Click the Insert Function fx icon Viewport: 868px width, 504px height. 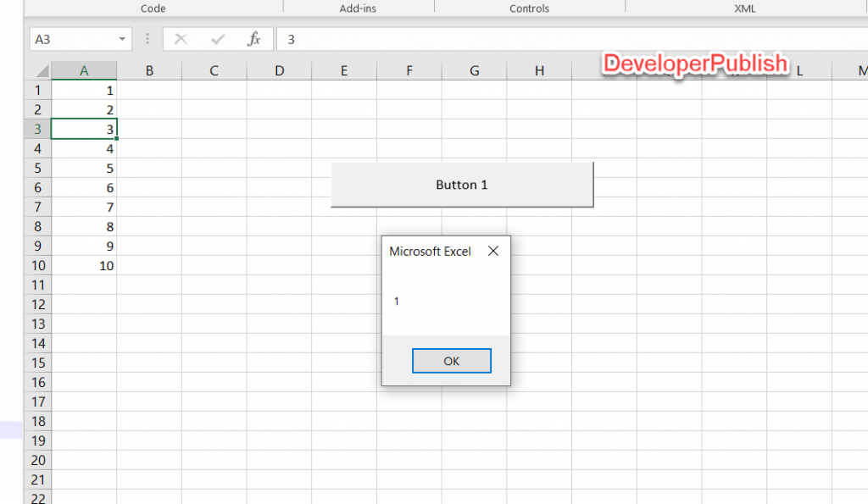[253, 39]
